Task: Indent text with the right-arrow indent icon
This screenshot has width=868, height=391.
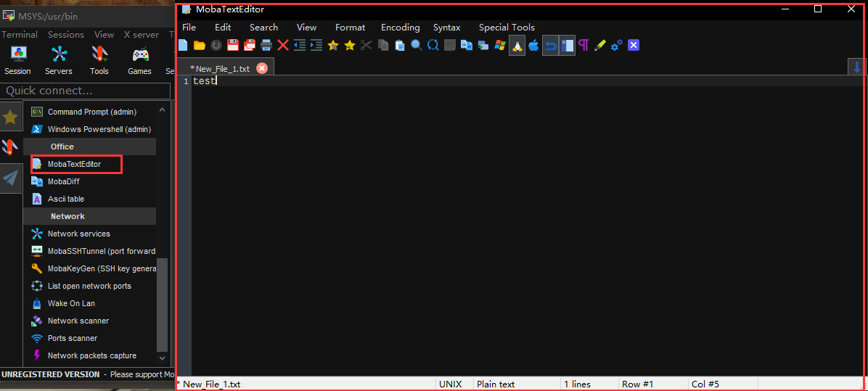Action: pos(316,46)
